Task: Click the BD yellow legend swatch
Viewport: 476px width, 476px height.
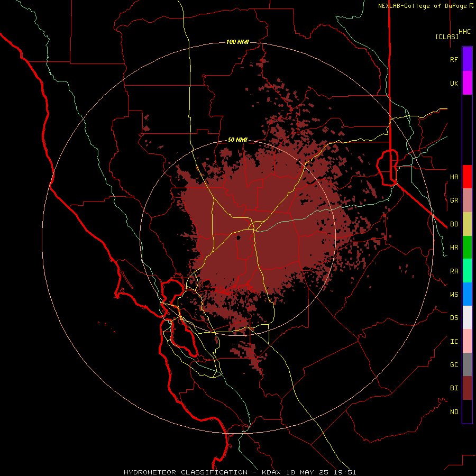Action: 467,224
